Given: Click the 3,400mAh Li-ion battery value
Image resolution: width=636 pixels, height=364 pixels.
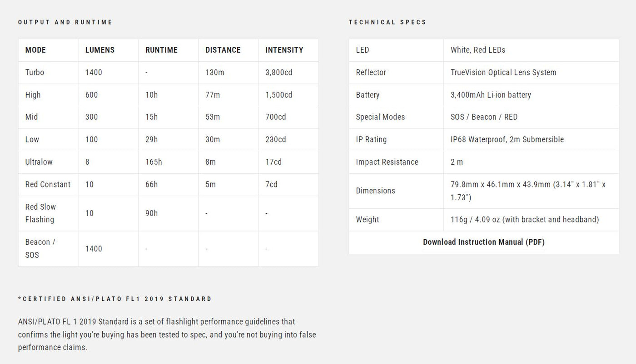Looking at the screenshot, I should pyautogui.click(x=491, y=95).
